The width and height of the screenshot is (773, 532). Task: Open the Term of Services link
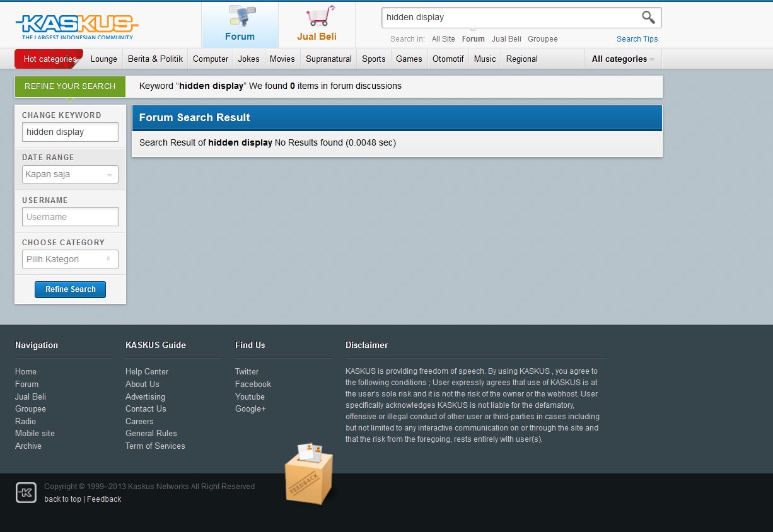[x=155, y=446]
